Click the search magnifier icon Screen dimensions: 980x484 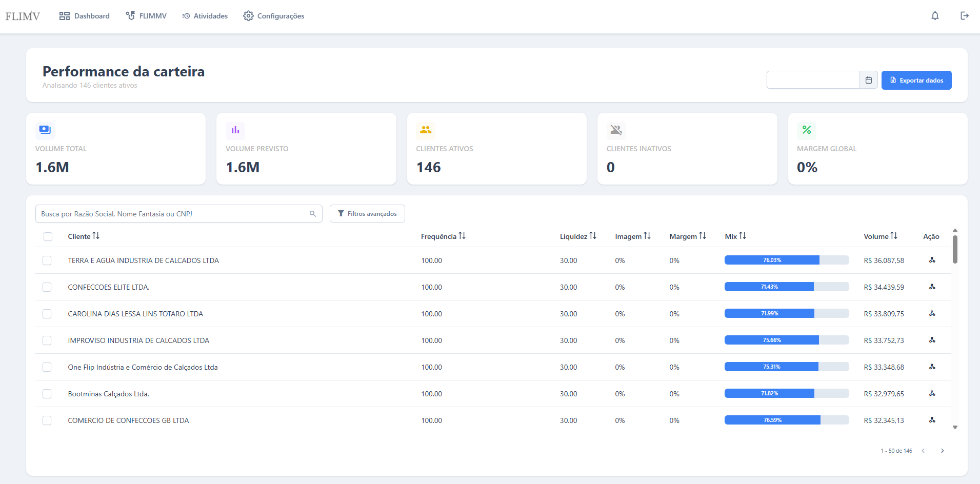[312, 214]
